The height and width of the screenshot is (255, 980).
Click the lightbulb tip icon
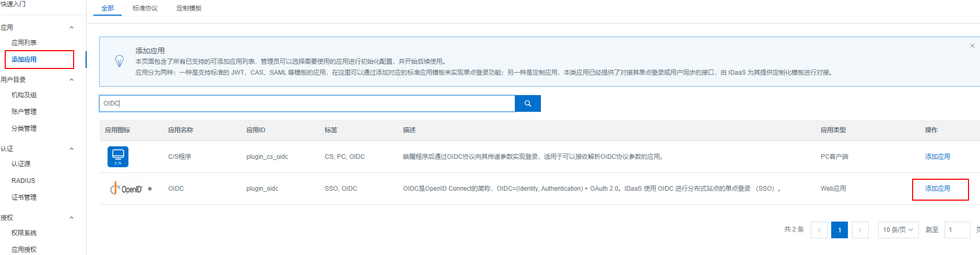click(x=119, y=61)
